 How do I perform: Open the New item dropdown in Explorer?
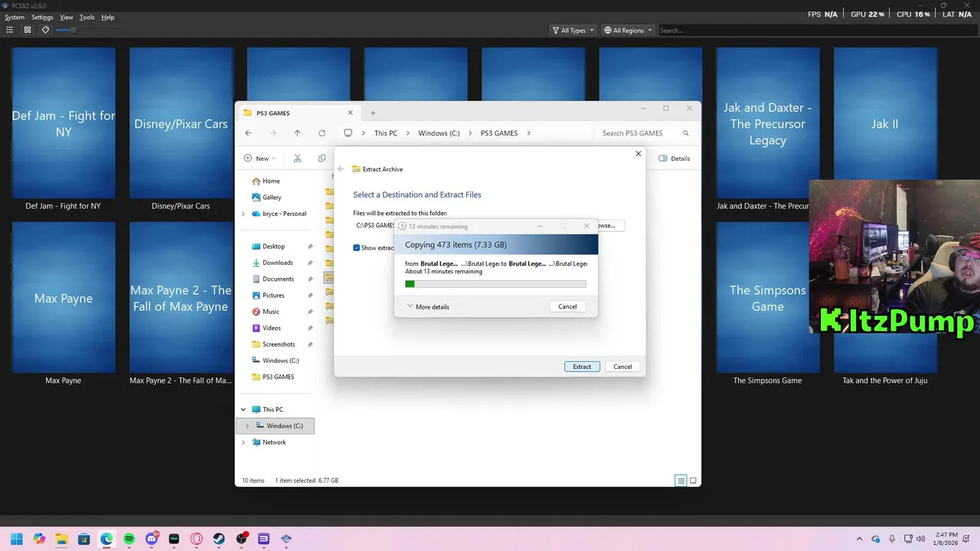click(x=260, y=158)
